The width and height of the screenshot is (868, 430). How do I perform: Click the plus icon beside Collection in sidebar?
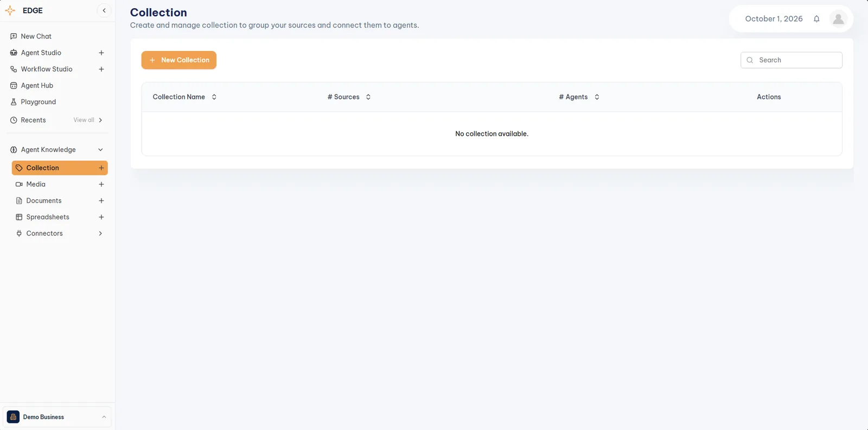pos(101,168)
